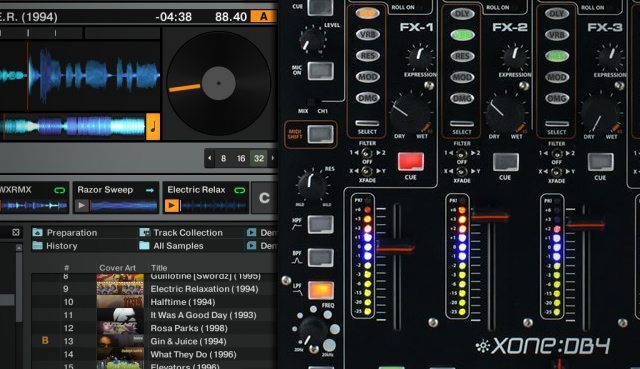Screen dimensions: 640x369
Task: Select the MOD effect on FX-3
Action: click(x=557, y=77)
